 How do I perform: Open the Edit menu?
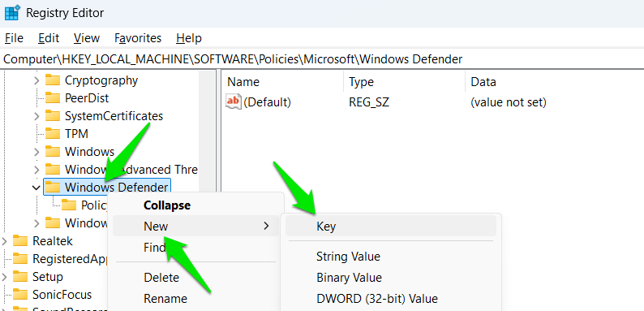[49, 38]
